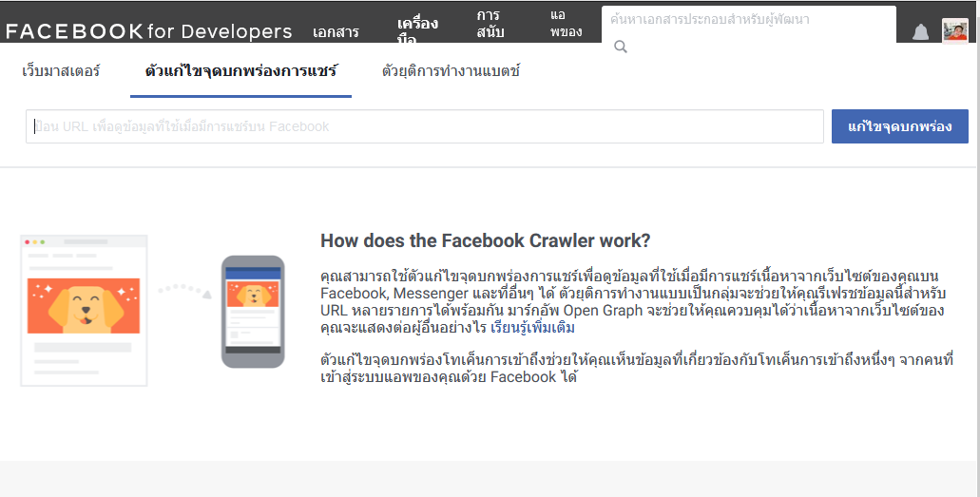Open the เอกสาร docs menu
This screenshot has height=497, width=980.
[x=336, y=32]
